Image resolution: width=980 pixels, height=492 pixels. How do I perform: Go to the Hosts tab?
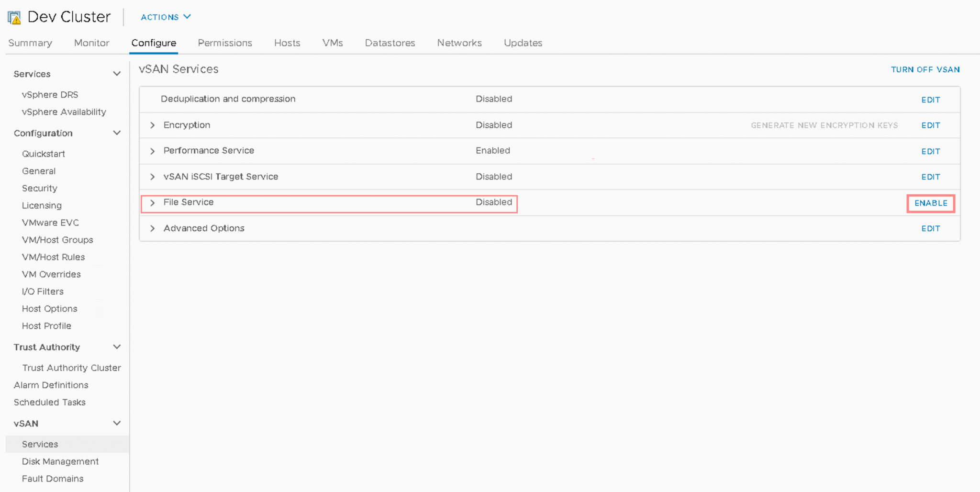(x=287, y=43)
